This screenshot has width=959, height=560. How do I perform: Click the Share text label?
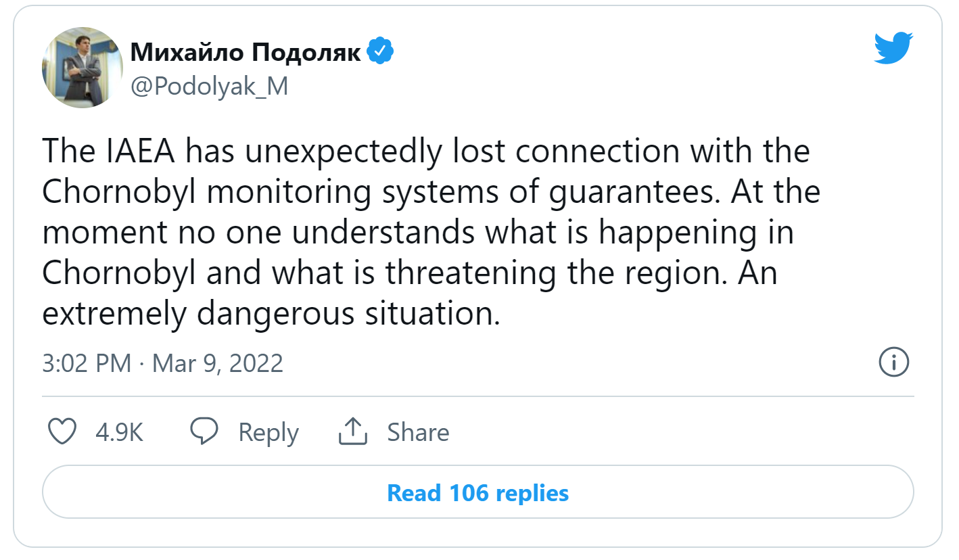point(418,432)
